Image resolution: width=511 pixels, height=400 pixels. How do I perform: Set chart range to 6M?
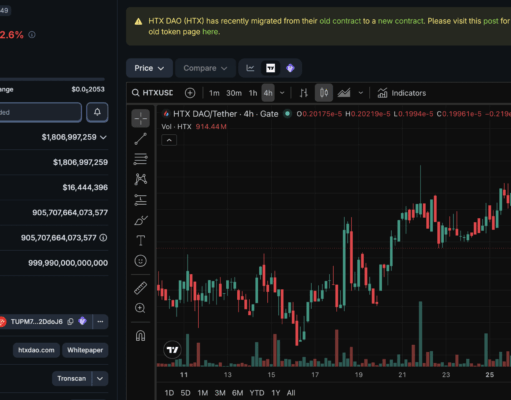pos(237,393)
